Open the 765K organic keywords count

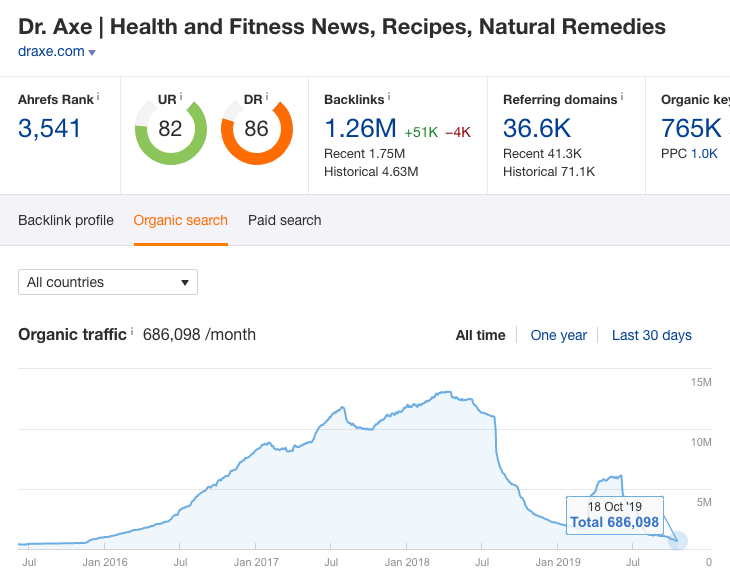click(691, 129)
